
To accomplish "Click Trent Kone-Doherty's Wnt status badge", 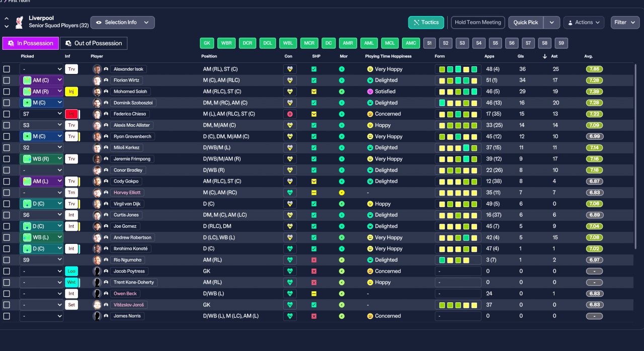I will pyautogui.click(x=71, y=282).
